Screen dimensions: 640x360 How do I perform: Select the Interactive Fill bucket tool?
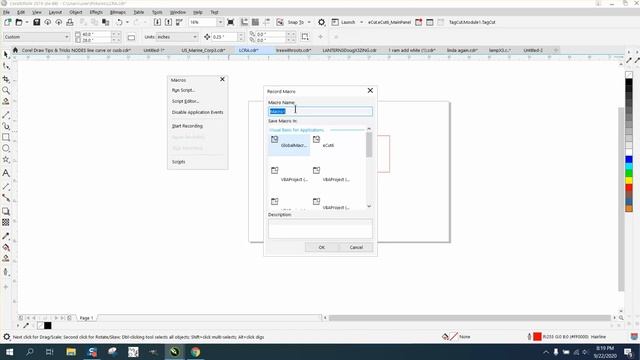6,247
